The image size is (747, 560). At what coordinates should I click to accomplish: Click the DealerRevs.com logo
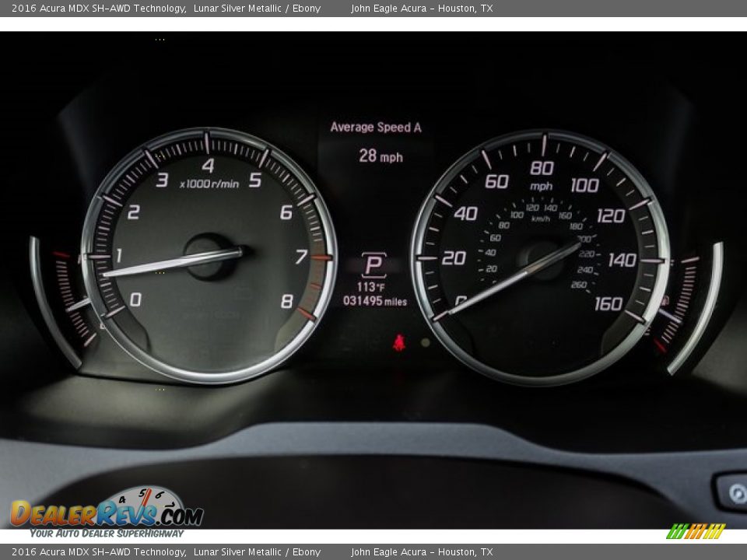(x=107, y=513)
